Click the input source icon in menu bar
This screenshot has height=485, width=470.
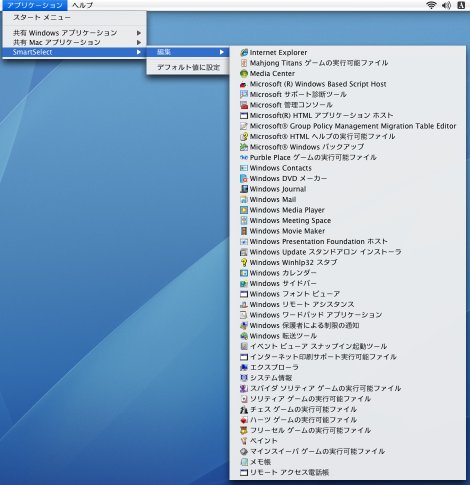point(461,5)
